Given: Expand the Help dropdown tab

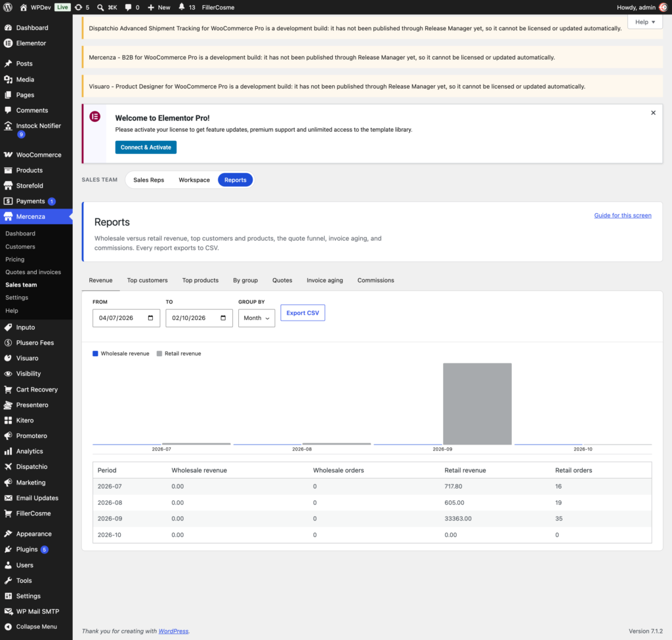Looking at the screenshot, I should coord(645,22).
